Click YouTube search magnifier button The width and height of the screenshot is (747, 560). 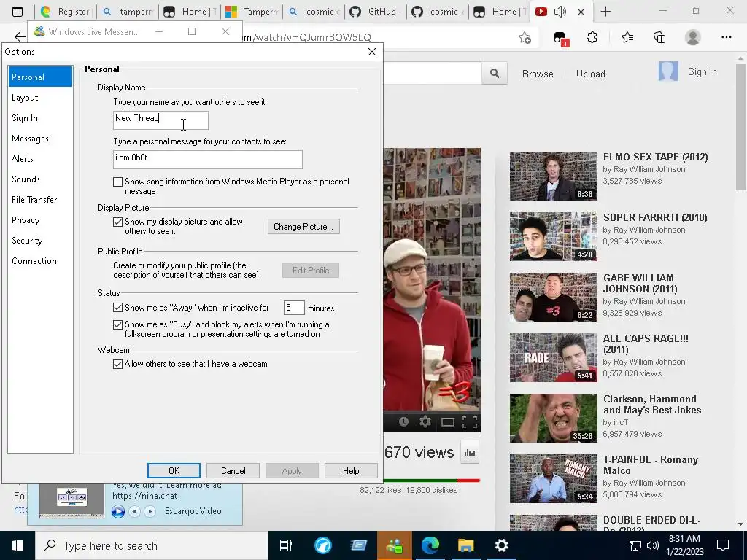click(495, 74)
